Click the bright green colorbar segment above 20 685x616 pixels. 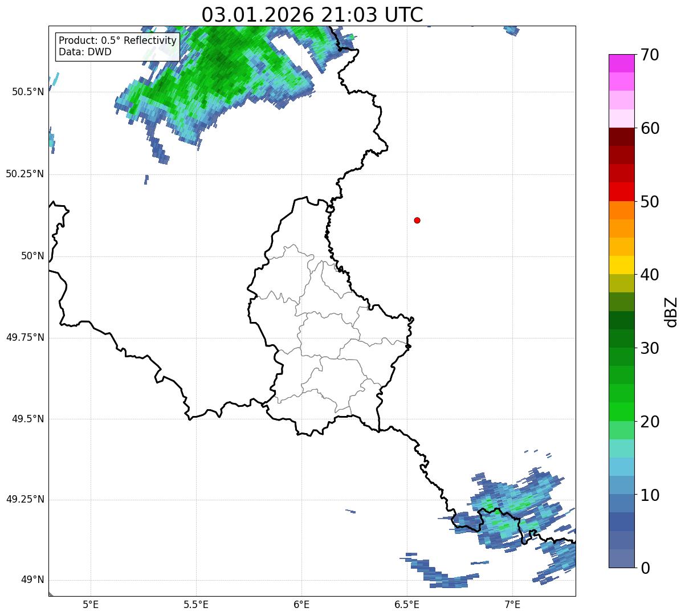[x=621, y=412]
